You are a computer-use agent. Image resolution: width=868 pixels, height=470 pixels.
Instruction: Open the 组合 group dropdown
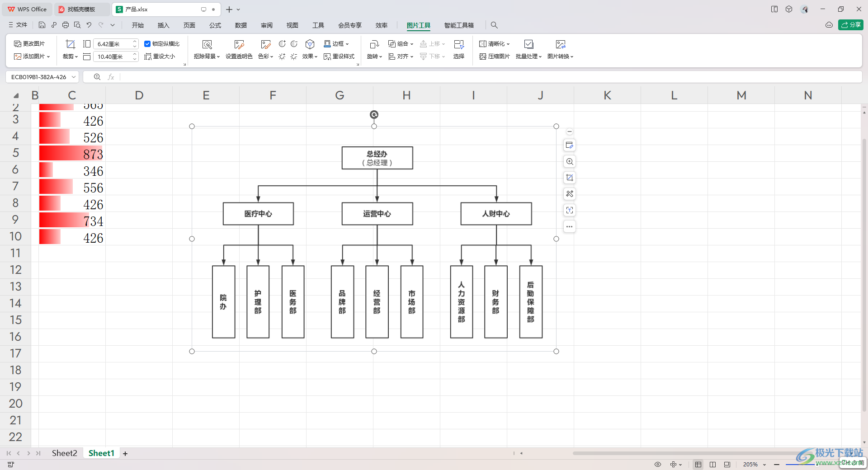click(x=401, y=44)
